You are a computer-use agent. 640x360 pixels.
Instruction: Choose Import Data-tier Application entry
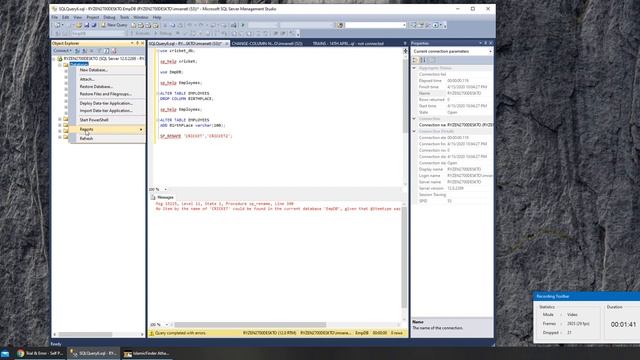107,111
